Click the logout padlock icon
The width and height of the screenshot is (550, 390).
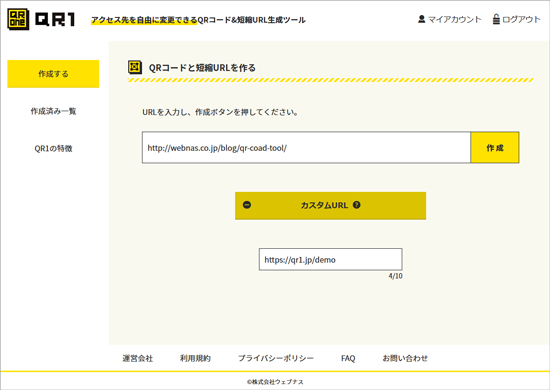(496, 19)
